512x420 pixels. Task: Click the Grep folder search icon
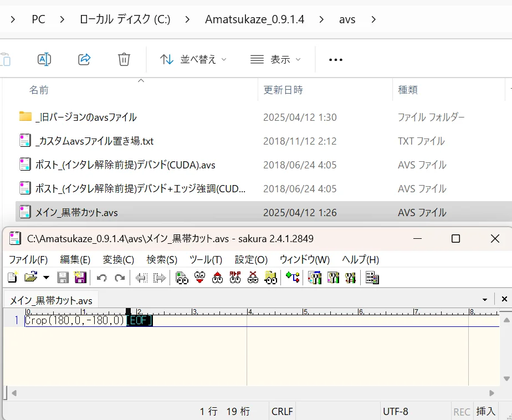tap(271, 277)
